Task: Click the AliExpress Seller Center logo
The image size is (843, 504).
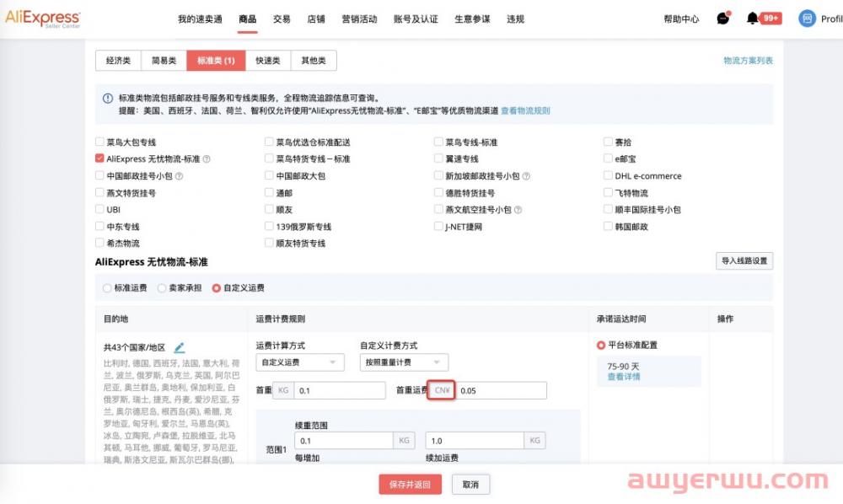Action: [x=43, y=19]
